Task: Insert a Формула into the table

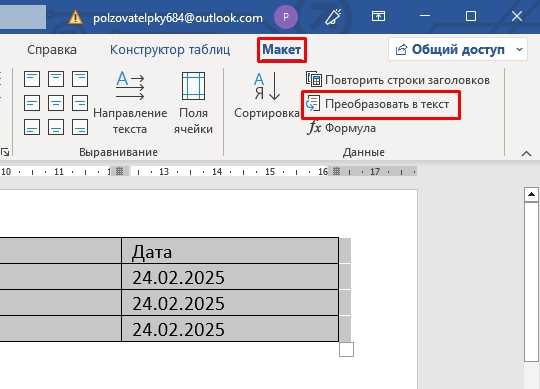Action: [341, 128]
